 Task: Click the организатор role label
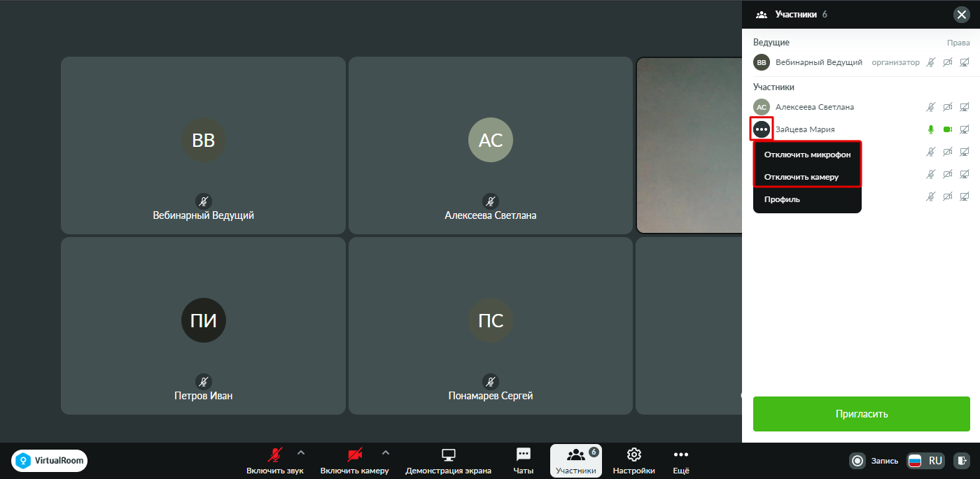pyautogui.click(x=896, y=62)
